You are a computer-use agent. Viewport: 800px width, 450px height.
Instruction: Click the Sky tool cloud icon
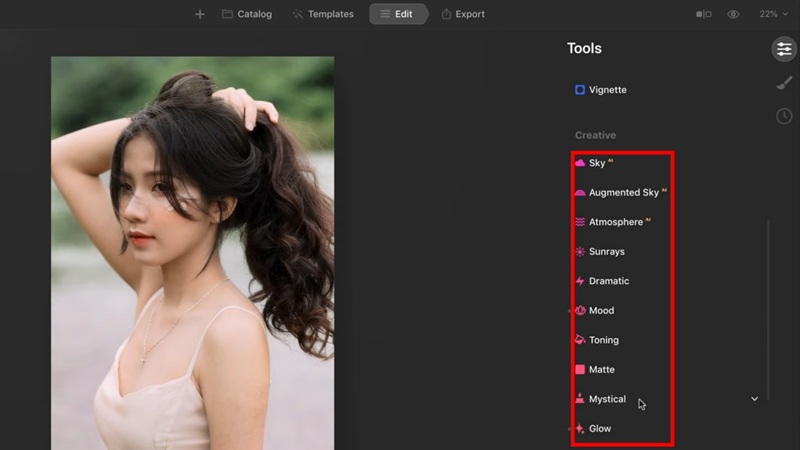(x=580, y=163)
